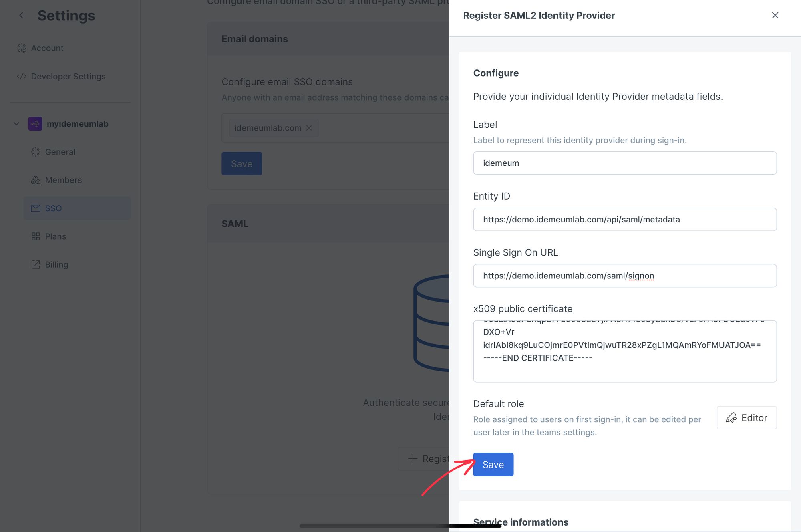Image resolution: width=801 pixels, height=532 pixels.
Task: Open Account settings icon in sidebar
Action: click(22, 48)
